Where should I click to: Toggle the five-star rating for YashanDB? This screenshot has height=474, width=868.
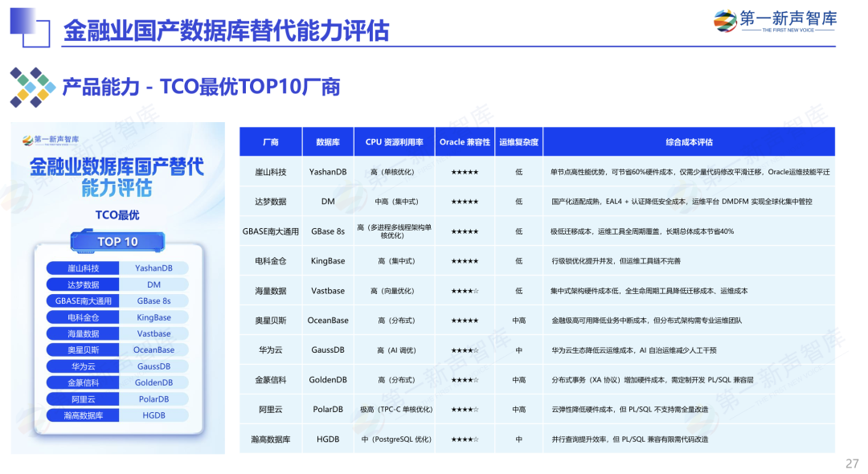pos(464,171)
